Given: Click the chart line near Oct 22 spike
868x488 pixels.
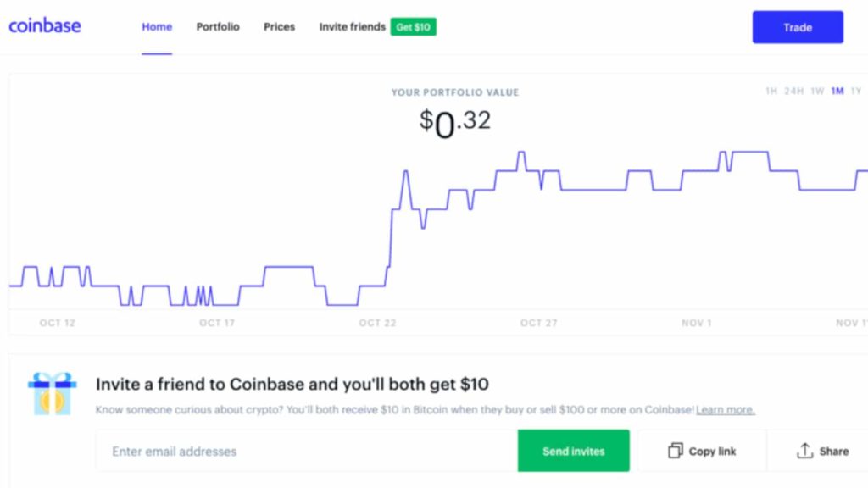Looking at the screenshot, I should pyautogui.click(x=406, y=173).
